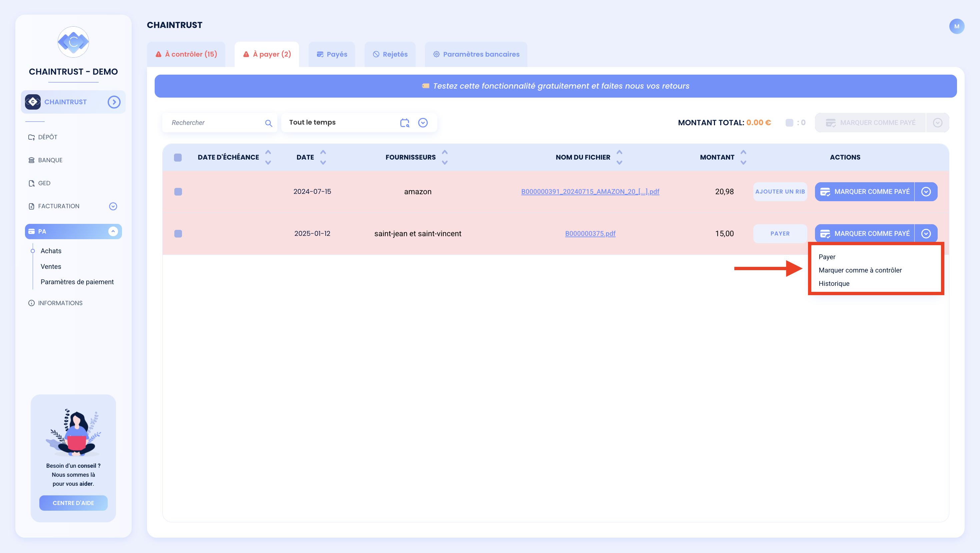980x553 pixels.
Task: Sort DATE D'ÉCHÉANCE descending
Action: (x=268, y=162)
